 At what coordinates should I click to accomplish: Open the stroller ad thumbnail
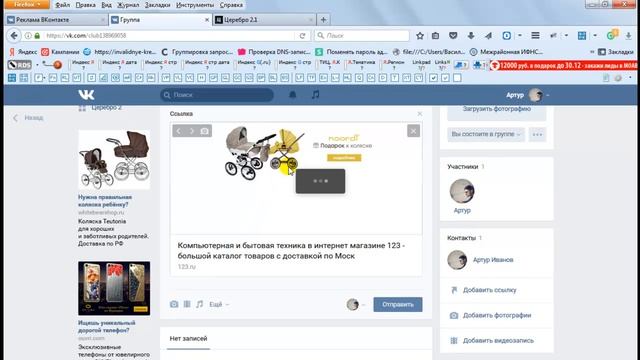pyautogui.click(x=114, y=160)
